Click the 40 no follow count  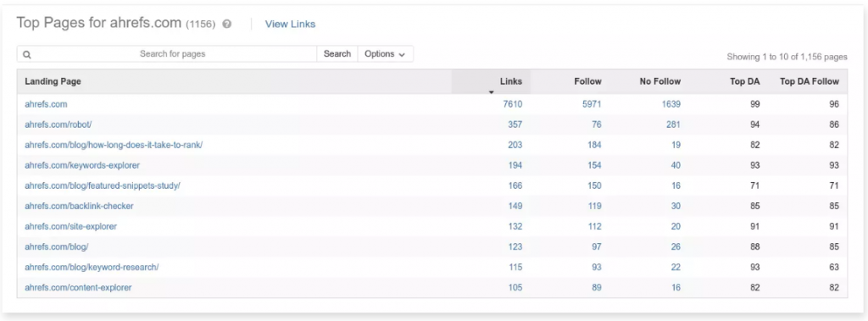(676, 165)
